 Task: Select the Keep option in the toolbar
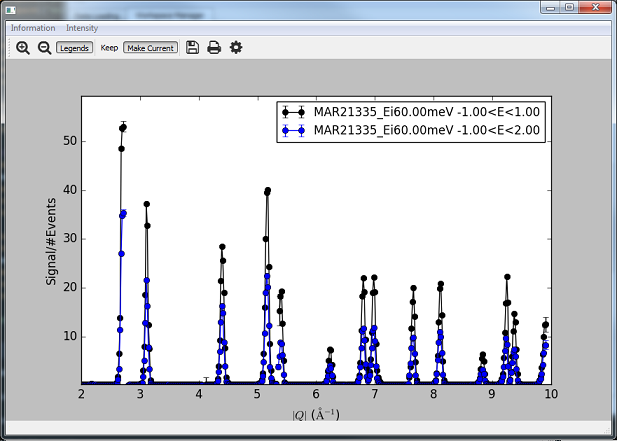point(109,48)
